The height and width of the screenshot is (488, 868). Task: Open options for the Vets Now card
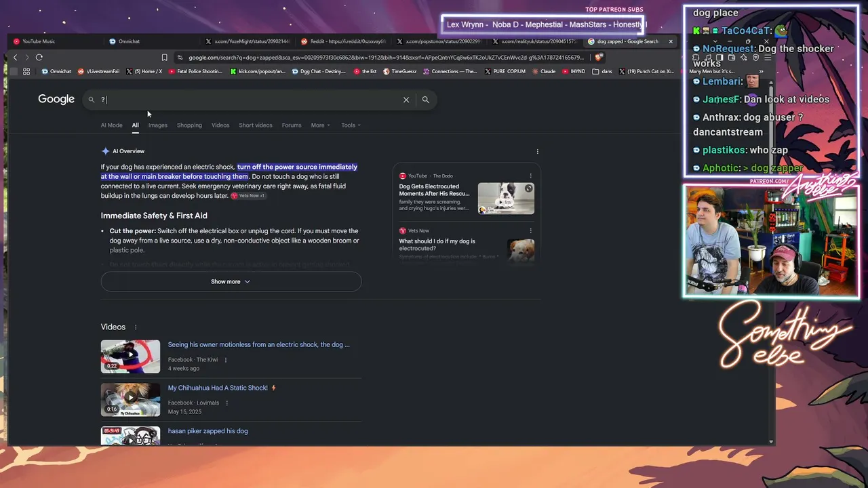click(x=530, y=230)
